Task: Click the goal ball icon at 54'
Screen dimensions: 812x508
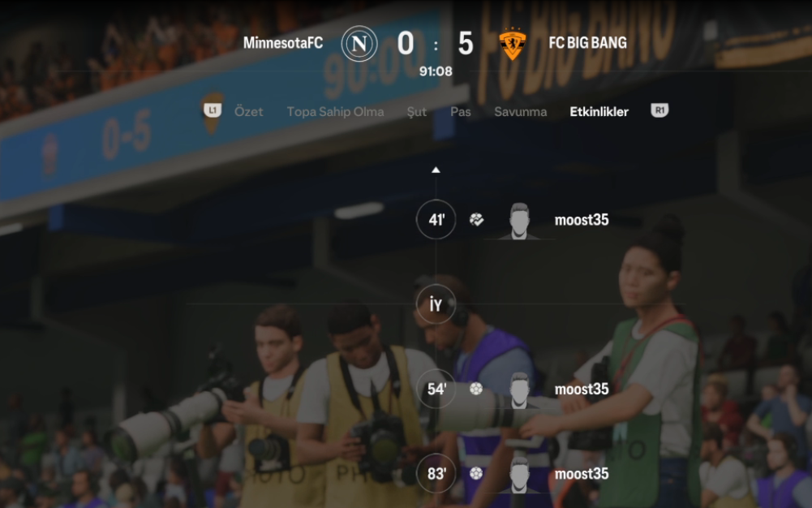Action: pyautogui.click(x=476, y=389)
